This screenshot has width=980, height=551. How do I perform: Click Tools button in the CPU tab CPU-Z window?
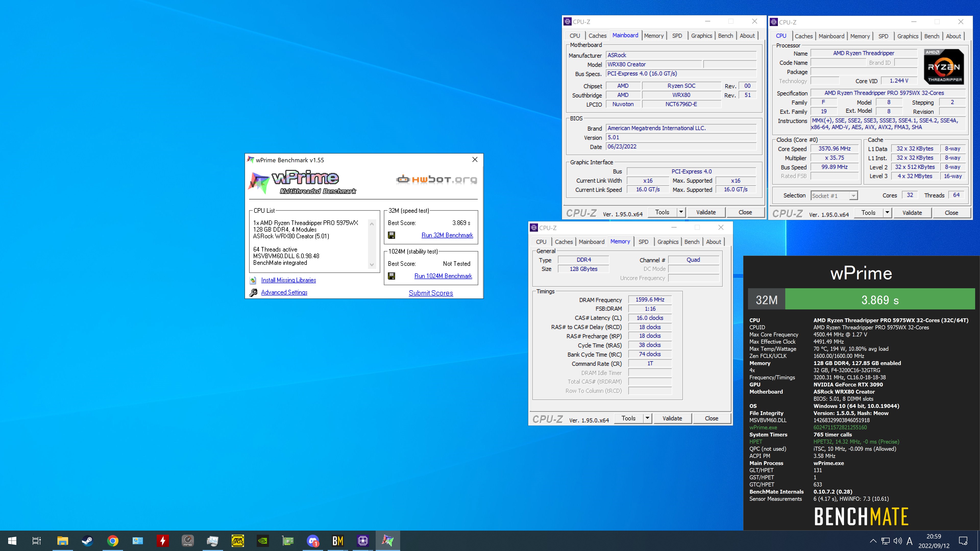pos(868,212)
